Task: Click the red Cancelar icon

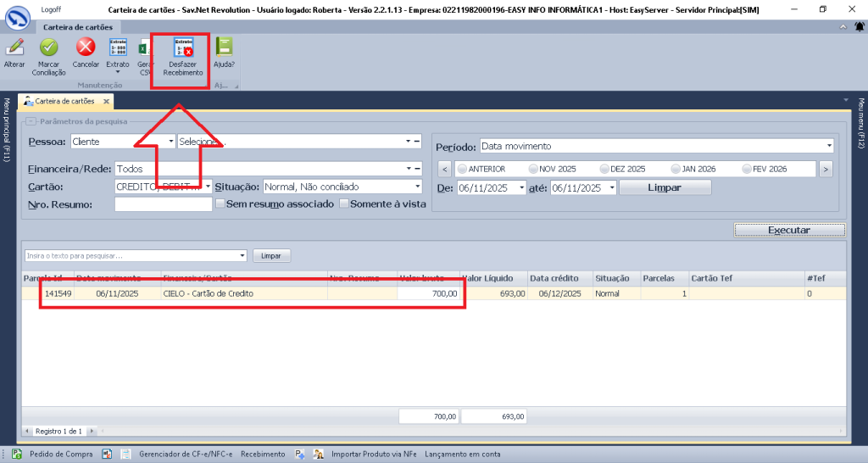Action: (86, 49)
